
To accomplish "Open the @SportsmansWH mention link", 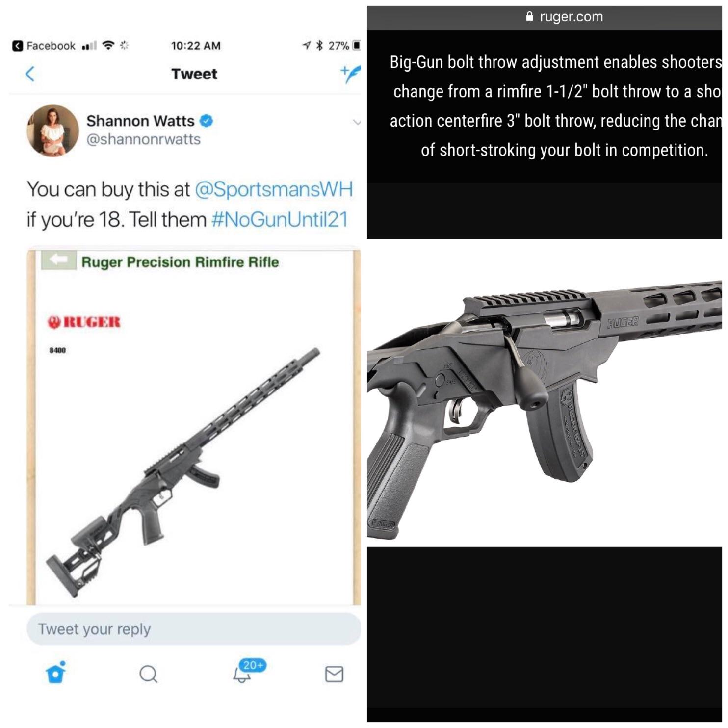I will (274, 189).
